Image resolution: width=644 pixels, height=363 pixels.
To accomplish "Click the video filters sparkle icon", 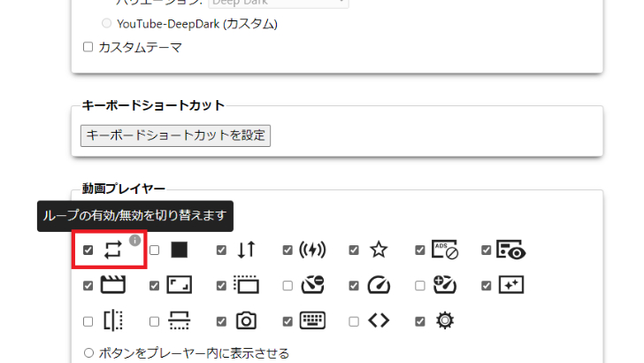I will click(x=511, y=285).
